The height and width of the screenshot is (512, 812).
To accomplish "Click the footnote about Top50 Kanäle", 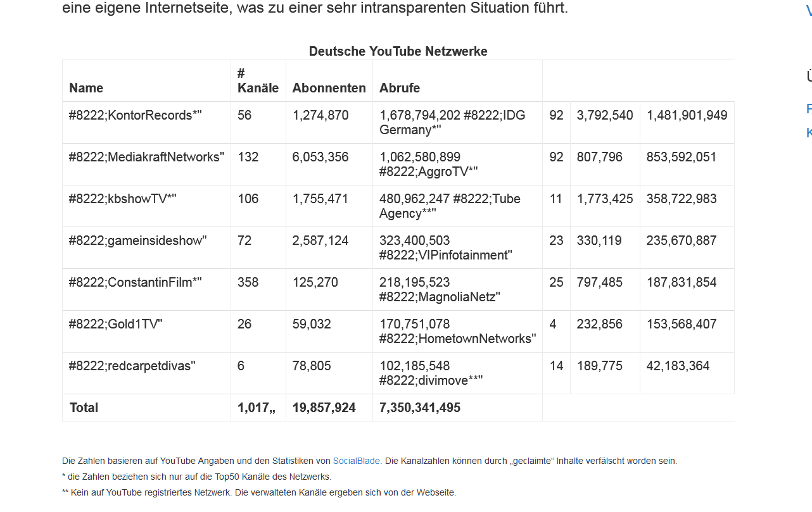I will pos(196,477).
